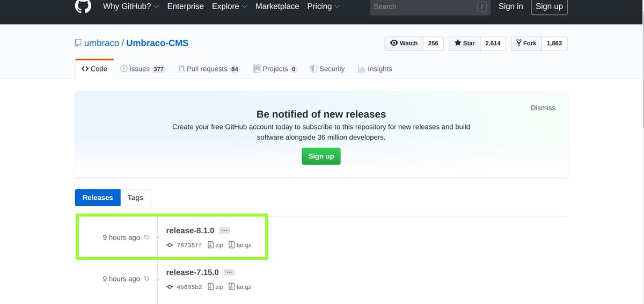644x304 pixels.
Task: Download release-8.1.0 tar.gz archive
Action: [240, 245]
